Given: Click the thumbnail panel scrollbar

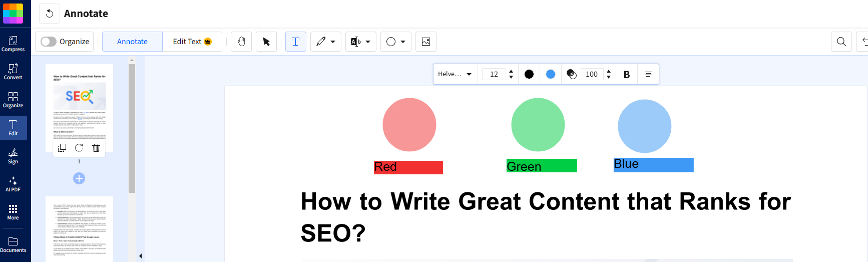Looking at the screenshot, I should point(132,128).
